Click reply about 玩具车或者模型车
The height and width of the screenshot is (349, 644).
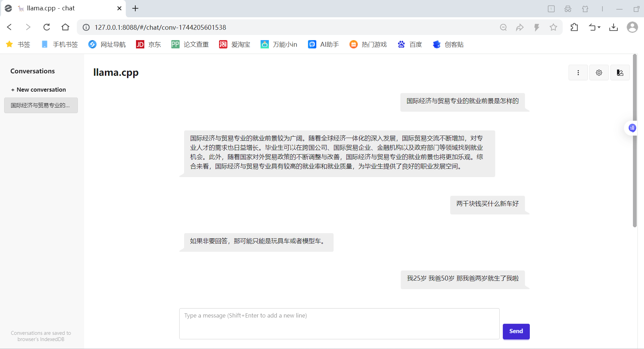[x=258, y=242]
